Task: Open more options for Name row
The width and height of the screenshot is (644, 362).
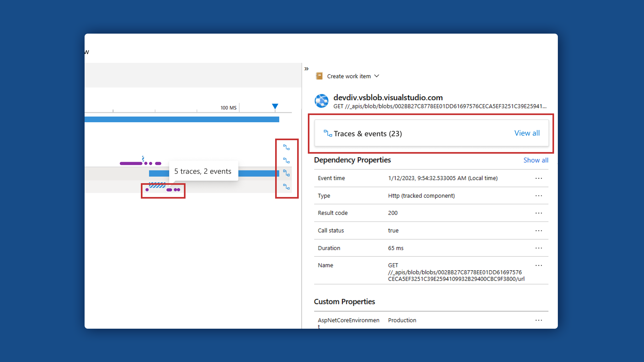Action: point(539,266)
